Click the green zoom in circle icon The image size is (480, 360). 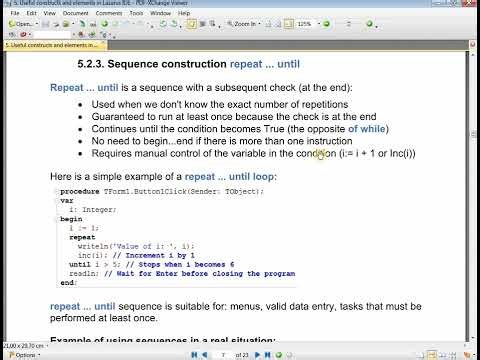(x=326, y=24)
